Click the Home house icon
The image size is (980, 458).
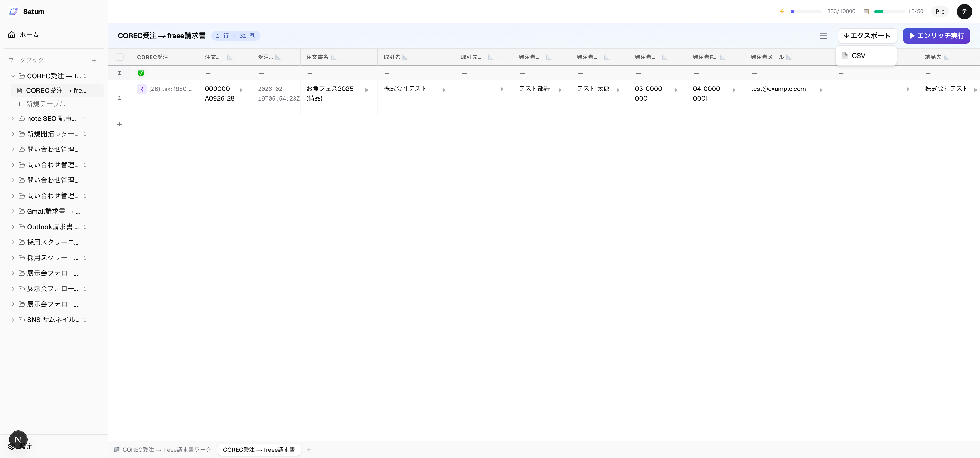(x=12, y=35)
